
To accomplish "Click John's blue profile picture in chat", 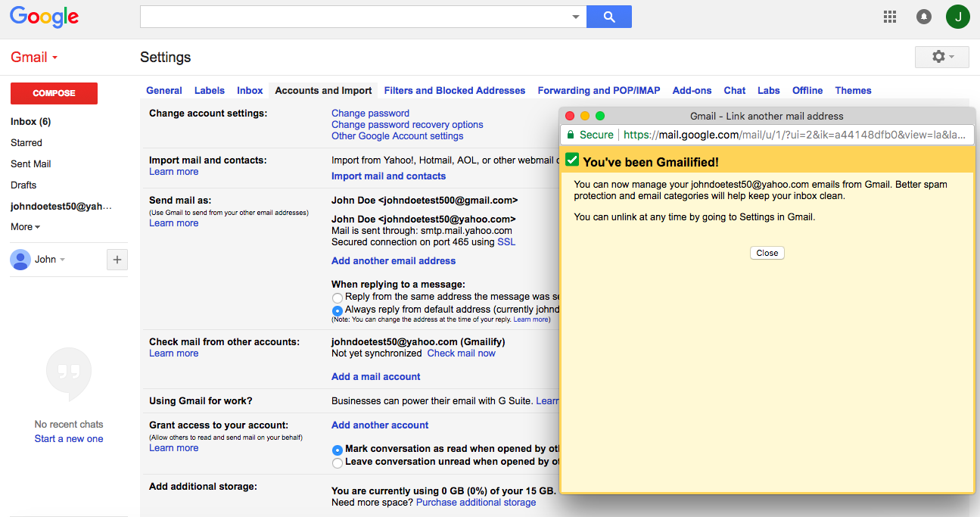I will (x=20, y=260).
